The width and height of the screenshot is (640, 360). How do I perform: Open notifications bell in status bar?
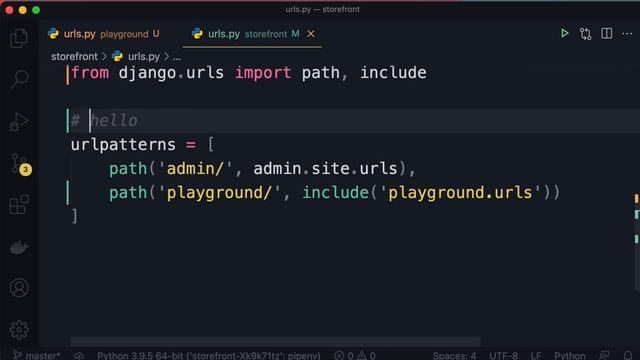point(628,356)
